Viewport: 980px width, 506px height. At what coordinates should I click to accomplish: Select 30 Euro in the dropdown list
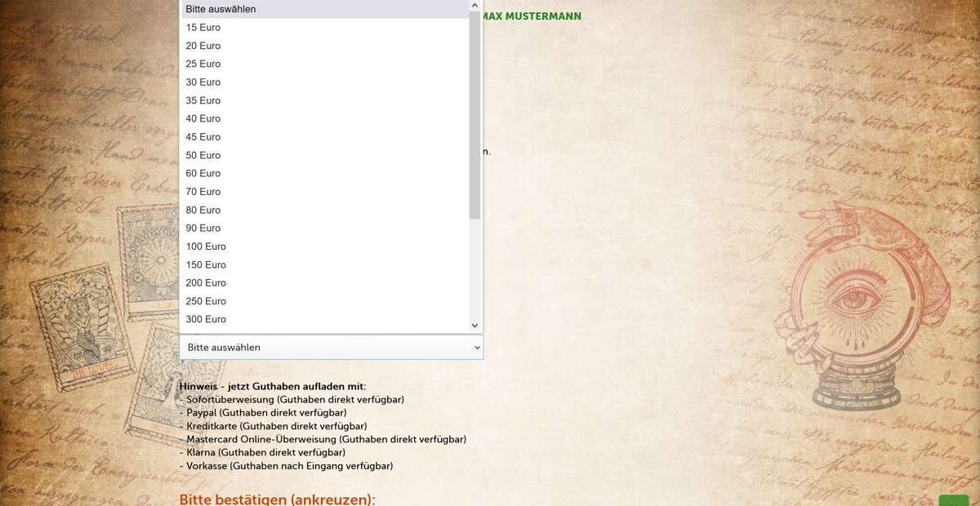[x=203, y=82]
